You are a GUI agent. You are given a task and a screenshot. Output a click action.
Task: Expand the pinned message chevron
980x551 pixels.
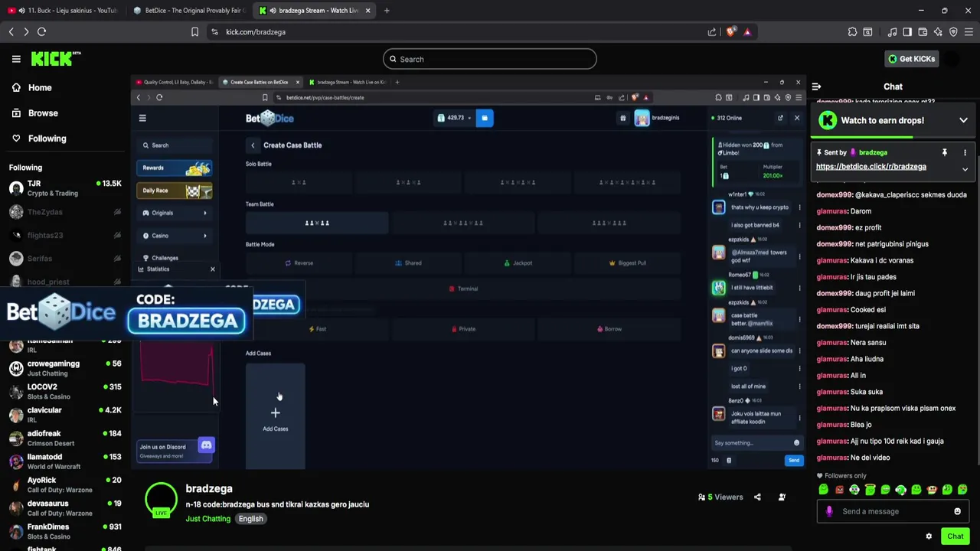pyautogui.click(x=965, y=169)
